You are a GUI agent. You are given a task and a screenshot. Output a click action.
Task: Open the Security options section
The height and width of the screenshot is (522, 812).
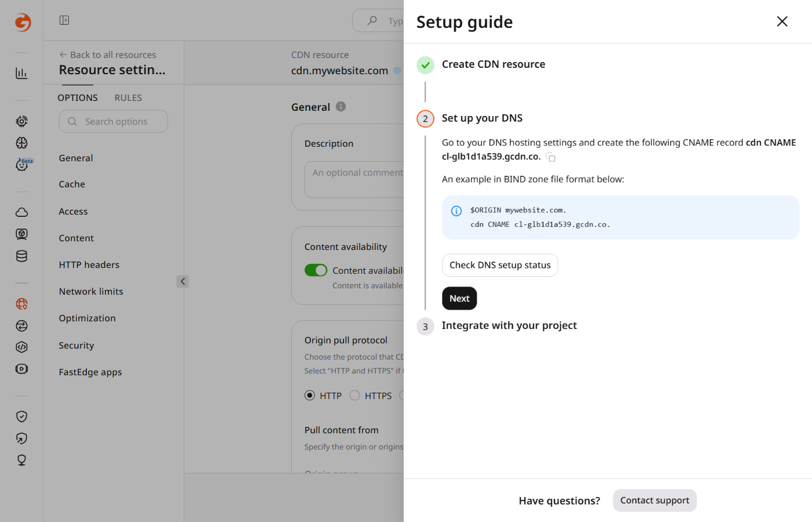[76, 346]
